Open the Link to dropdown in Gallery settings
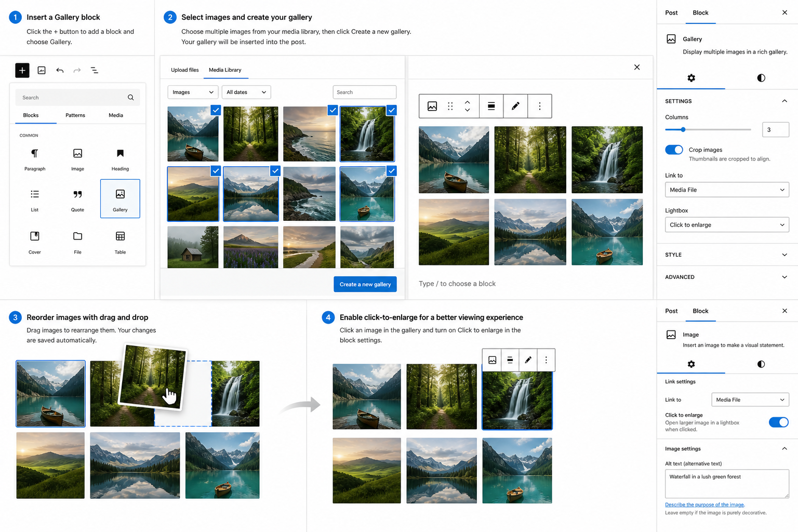This screenshot has height=532, width=798. [727, 190]
